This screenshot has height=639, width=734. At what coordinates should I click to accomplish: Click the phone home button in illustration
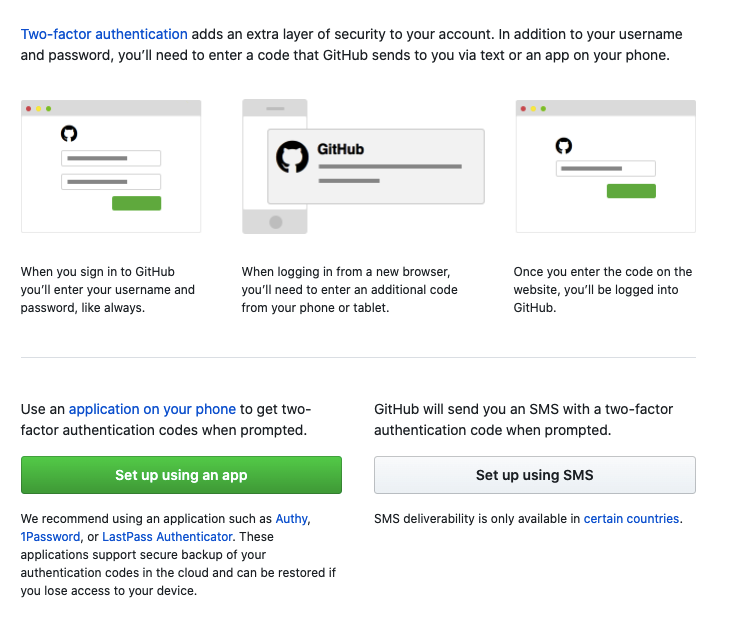coord(276,222)
